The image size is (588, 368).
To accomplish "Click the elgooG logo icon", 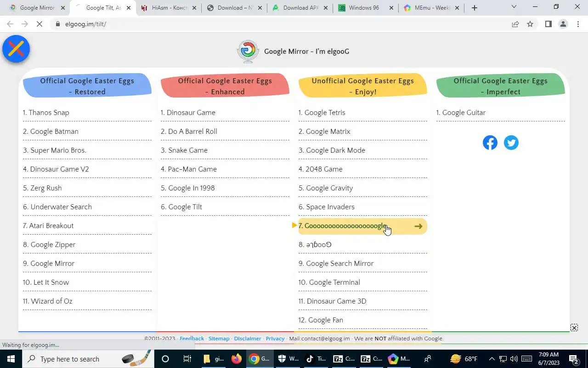I will [248, 51].
